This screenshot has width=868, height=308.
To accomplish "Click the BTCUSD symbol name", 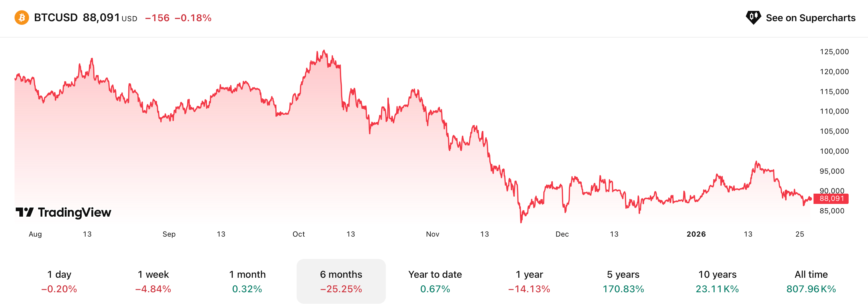I will 56,18.
